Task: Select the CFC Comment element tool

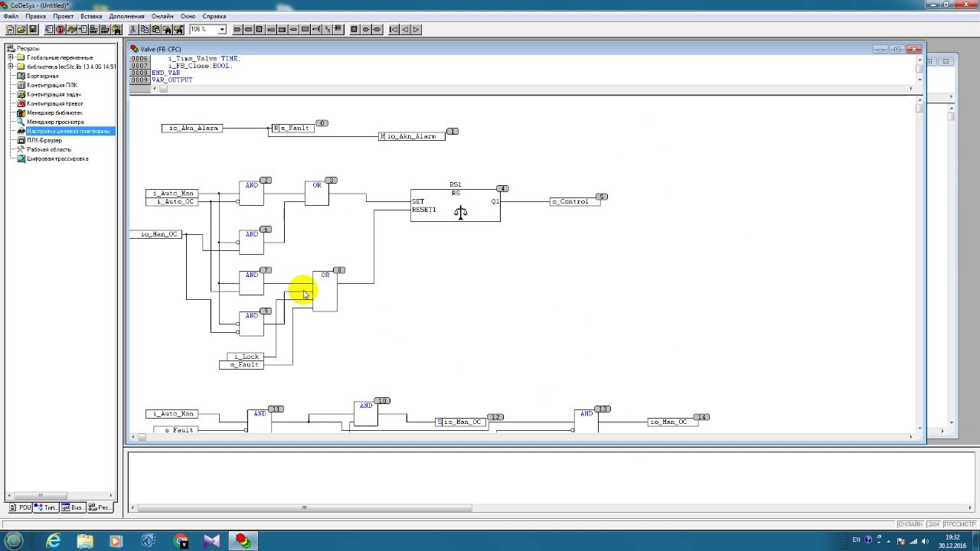Action: click(x=305, y=29)
